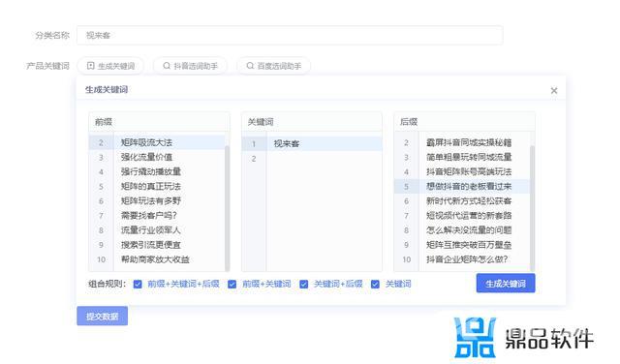Select suffix row 霸屏抖音同城实操秘籍
Screen dimensions: 620x364
point(462,142)
